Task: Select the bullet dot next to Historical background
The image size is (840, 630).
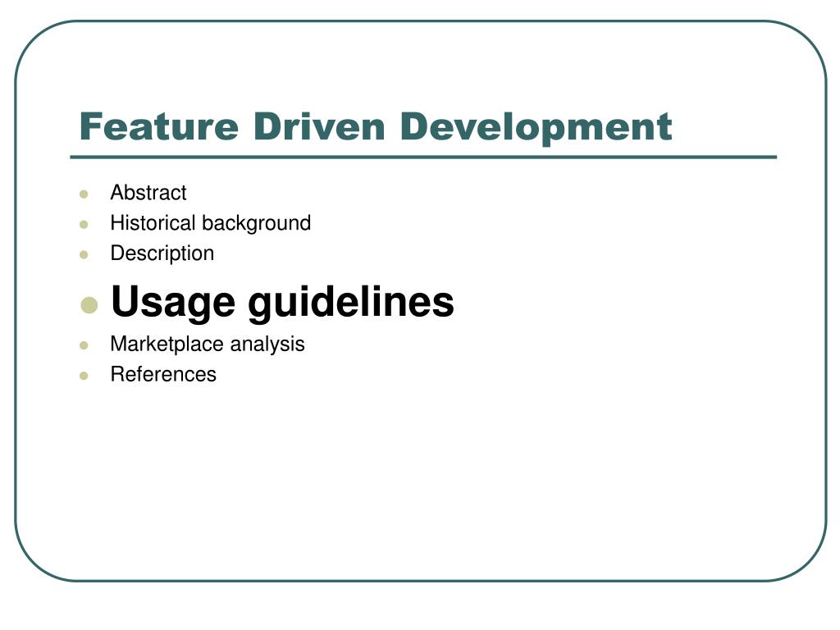Action: 84,225
